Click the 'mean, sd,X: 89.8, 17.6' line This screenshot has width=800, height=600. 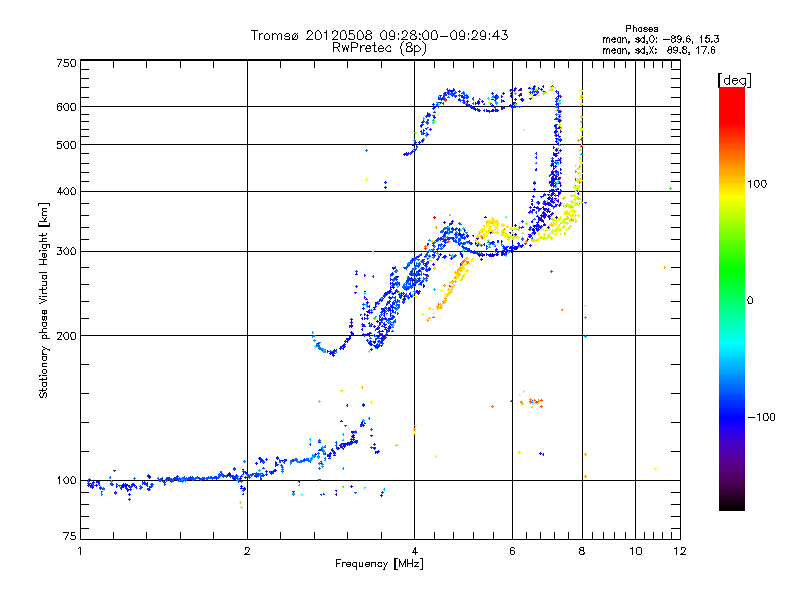pos(659,50)
